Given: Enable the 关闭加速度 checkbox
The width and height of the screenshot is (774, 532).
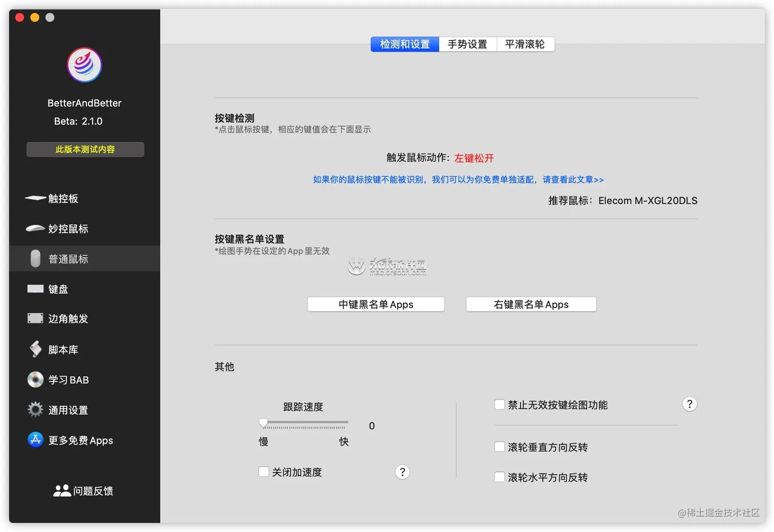Looking at the screenshot, I should tap(264, 472).
